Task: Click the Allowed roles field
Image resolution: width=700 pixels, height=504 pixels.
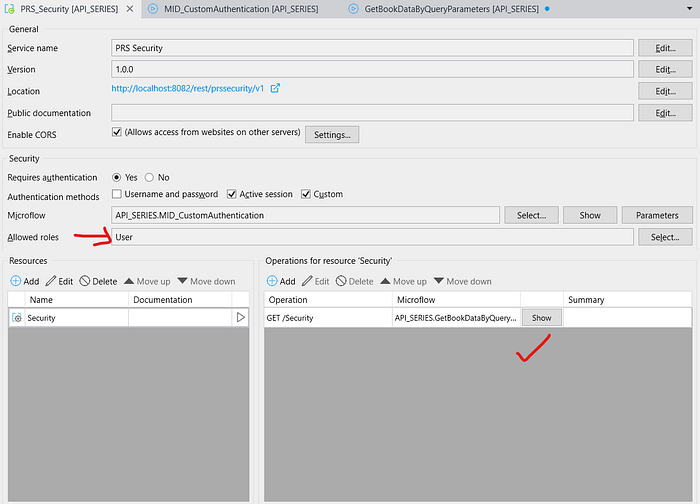Action: tap(372, 237)
